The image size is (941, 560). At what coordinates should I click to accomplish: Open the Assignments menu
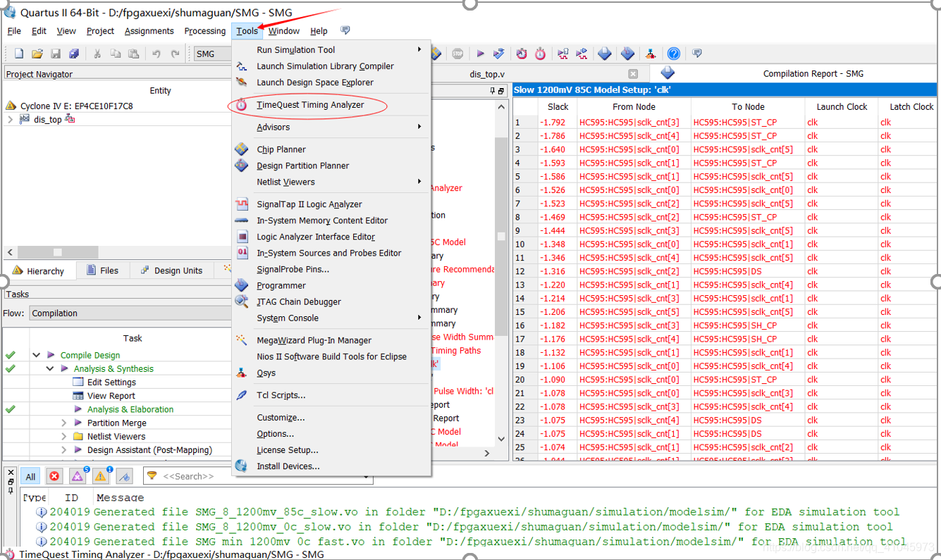[149, 31]
